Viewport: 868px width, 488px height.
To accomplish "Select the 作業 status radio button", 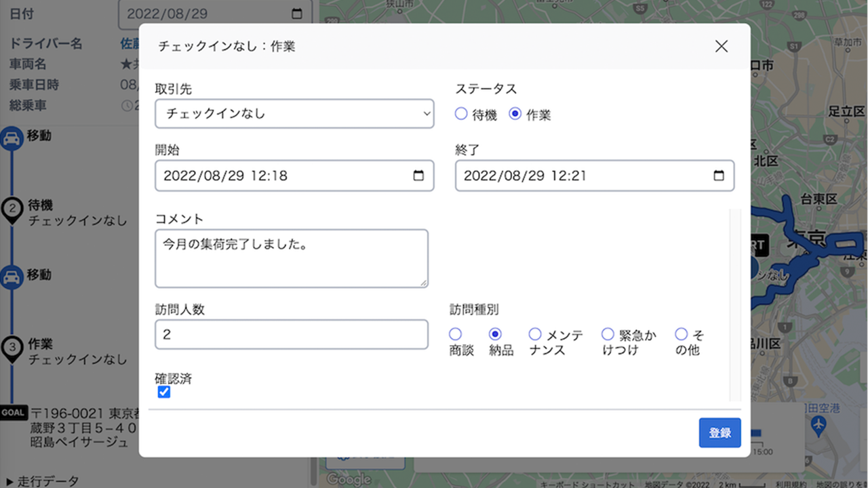I will click(x=515, y=114).
